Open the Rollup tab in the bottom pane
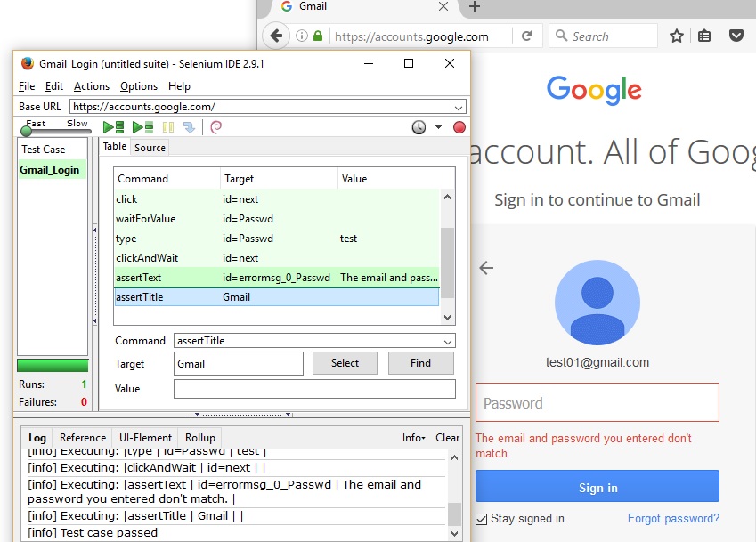756x542 pixels. pyautogui.click(x=200, y=438)
